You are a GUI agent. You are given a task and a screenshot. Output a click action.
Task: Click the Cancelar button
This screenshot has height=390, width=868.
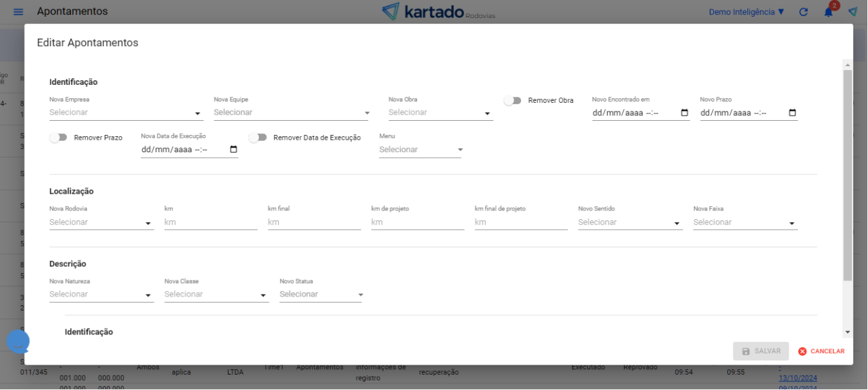click(821, 351)
